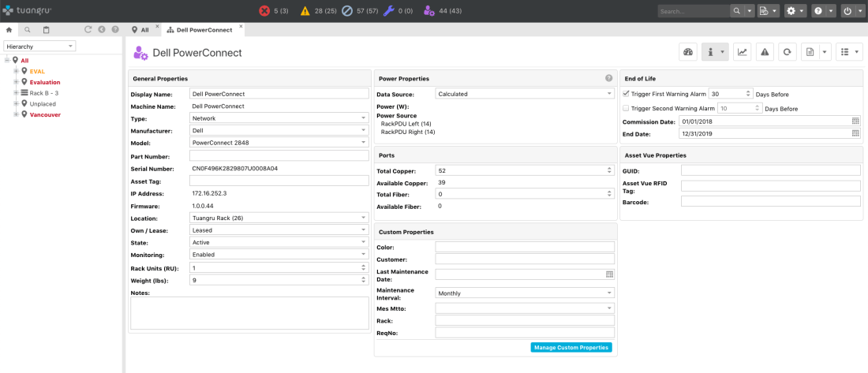Open the dropdown arrow beside the power icon
This screenshot has height=373, width=868.
[859, 11]
